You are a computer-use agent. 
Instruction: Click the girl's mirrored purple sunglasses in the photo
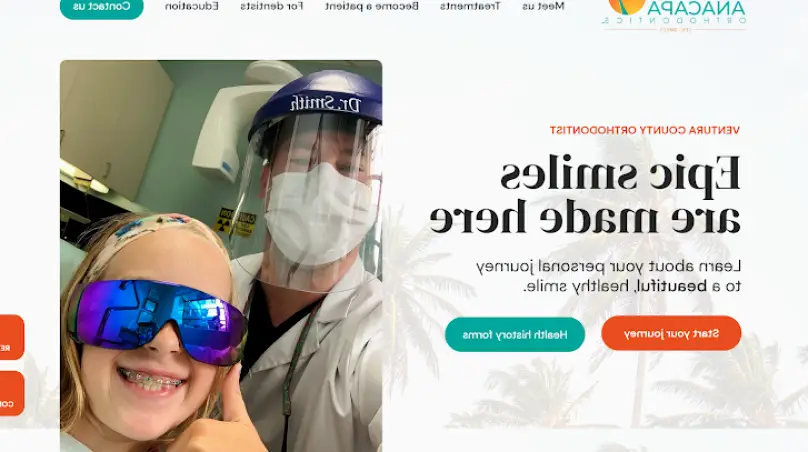pyautogui.click(x=157, y=321)
